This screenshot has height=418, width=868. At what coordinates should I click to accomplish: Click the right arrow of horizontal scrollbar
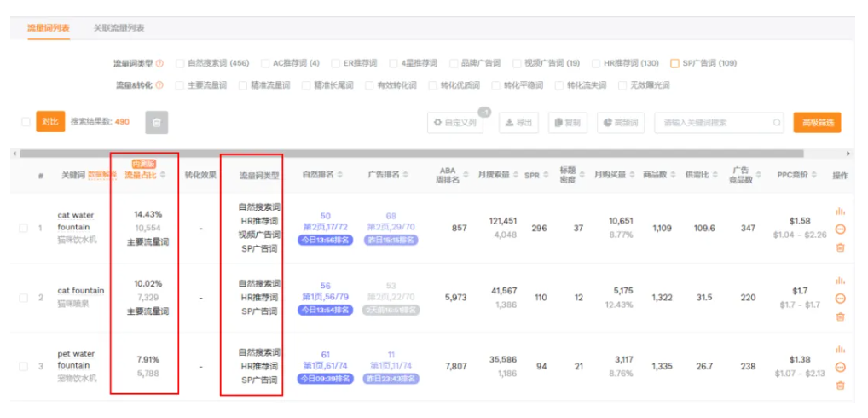(848, 154)
